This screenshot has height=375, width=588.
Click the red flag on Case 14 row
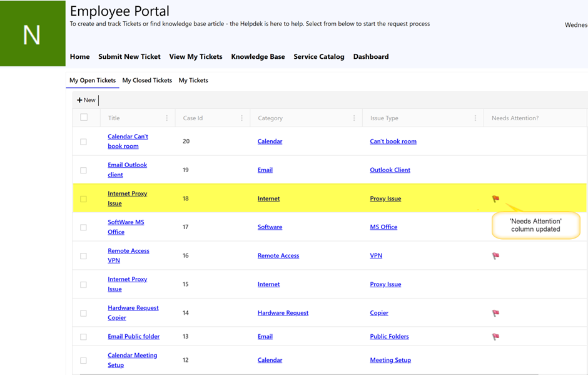[495, 313]
